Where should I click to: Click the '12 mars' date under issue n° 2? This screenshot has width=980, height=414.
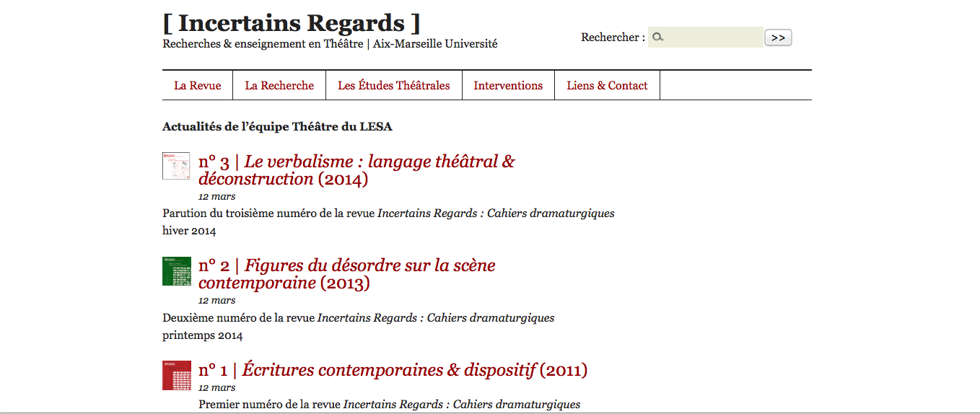pos(216,301)
